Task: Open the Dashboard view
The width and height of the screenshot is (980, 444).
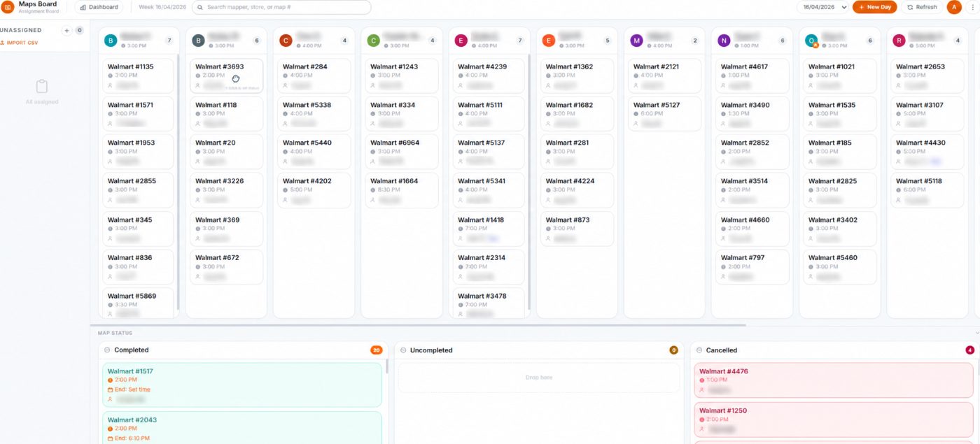Action: [x=99, y=7]
